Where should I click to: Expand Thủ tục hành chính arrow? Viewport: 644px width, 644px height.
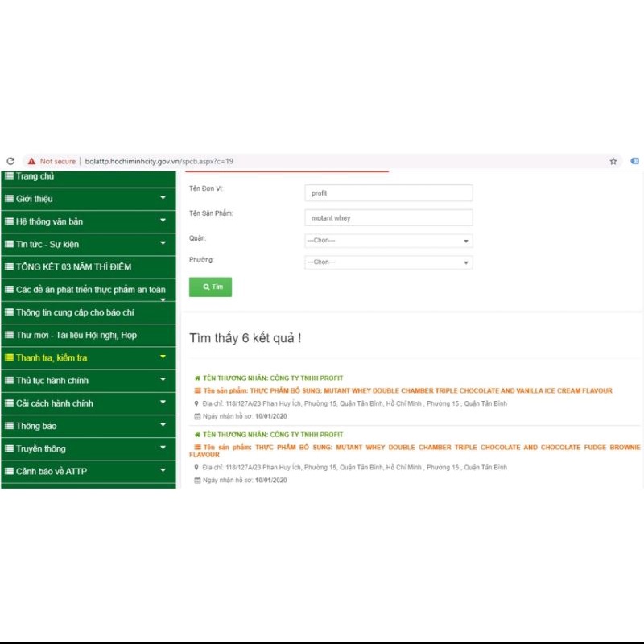tap(163, 379)
